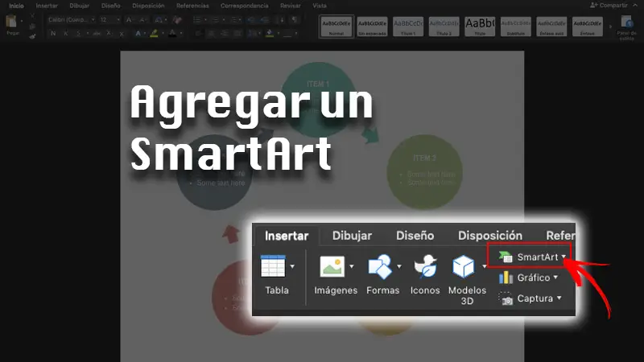This screenshot has height=362, width=644.
Task: Click the scissors cut icon
Action: click(32, 16)
